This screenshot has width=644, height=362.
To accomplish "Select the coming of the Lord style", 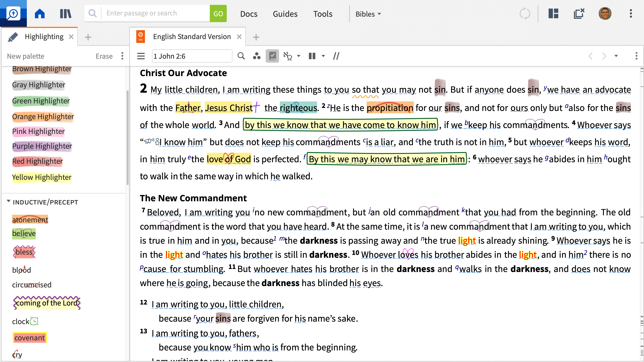I will 47,303.
